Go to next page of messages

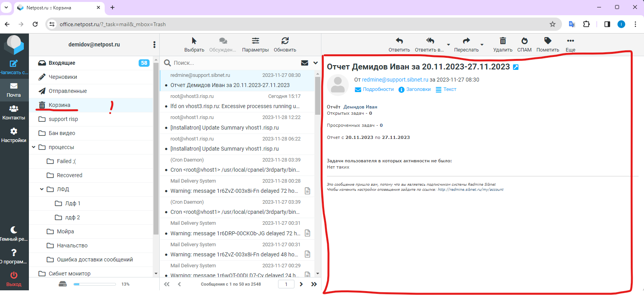[301, 284]
